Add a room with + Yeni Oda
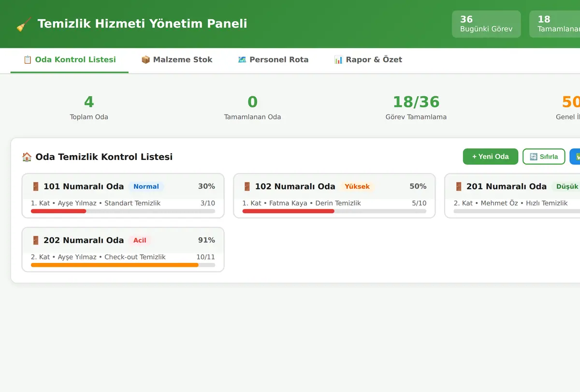This screenshot has width=580, height=392. point(491,157)
